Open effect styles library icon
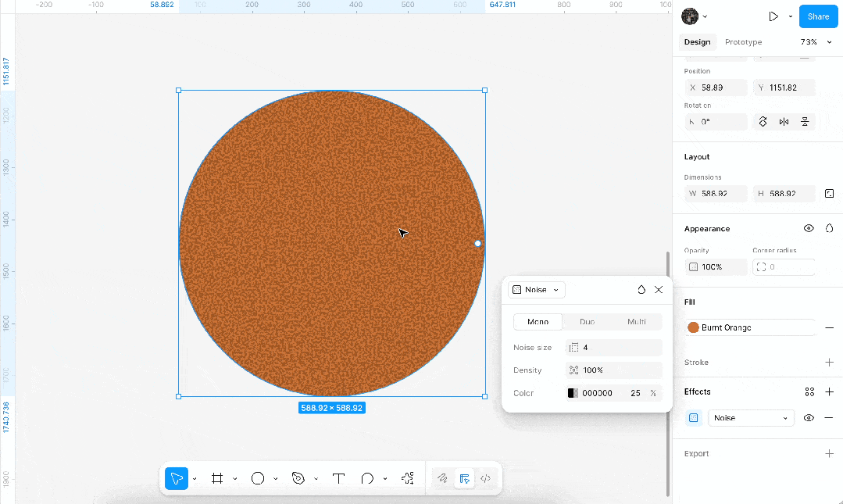Viewport: 843px width, 504px height. pyautogui.click(x=809, y=391)
